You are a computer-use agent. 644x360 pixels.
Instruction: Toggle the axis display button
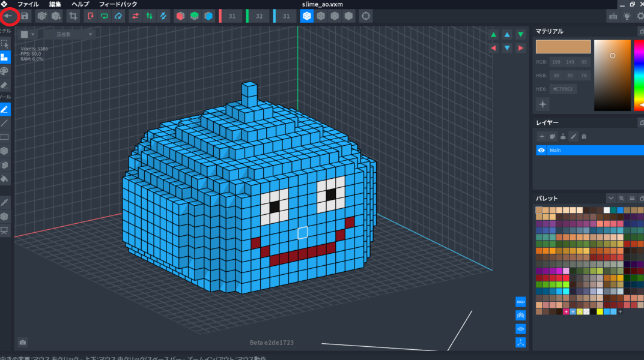coord(520,343)
